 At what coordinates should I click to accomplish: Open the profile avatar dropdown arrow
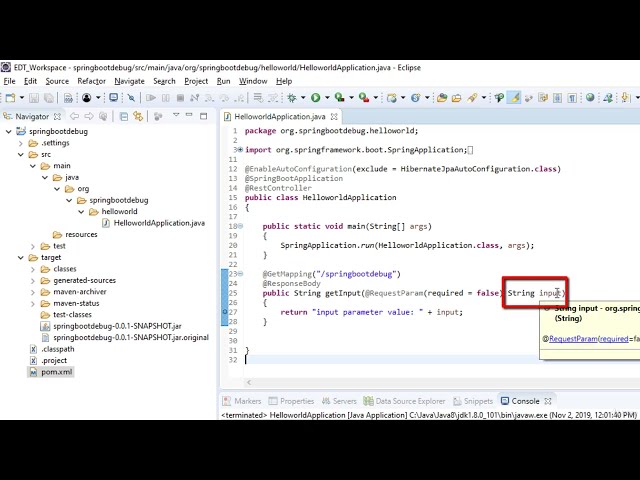pyautogui.click(x=98, y=98)
